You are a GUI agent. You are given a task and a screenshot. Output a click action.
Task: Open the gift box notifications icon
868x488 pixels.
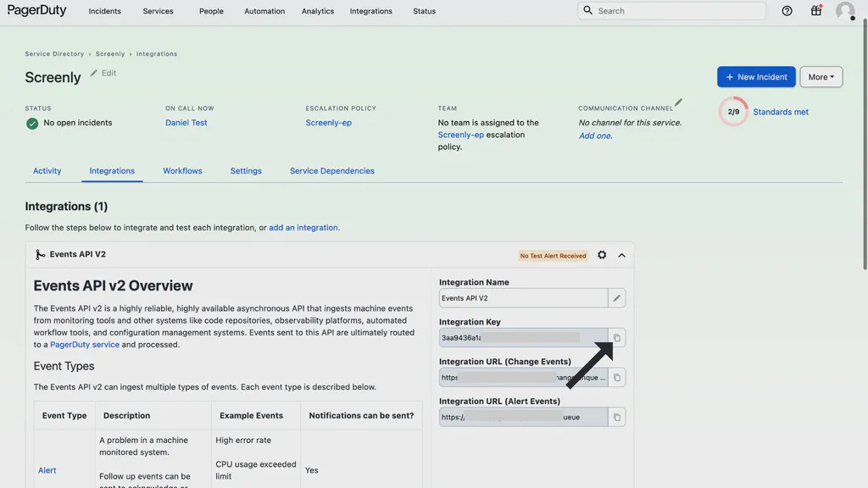[815, 10]
